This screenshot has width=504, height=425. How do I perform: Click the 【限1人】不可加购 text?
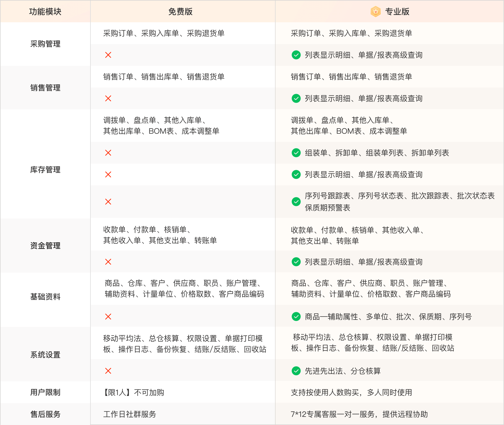(133, 392)
